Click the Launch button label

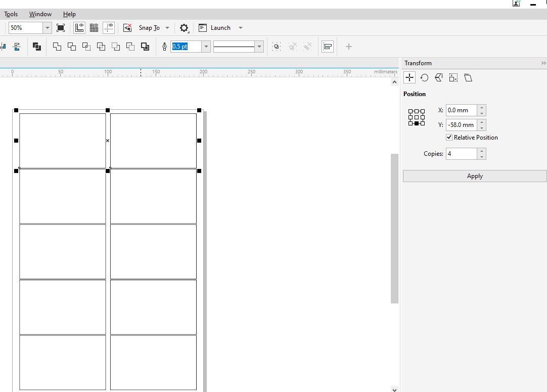click(220, 28)
